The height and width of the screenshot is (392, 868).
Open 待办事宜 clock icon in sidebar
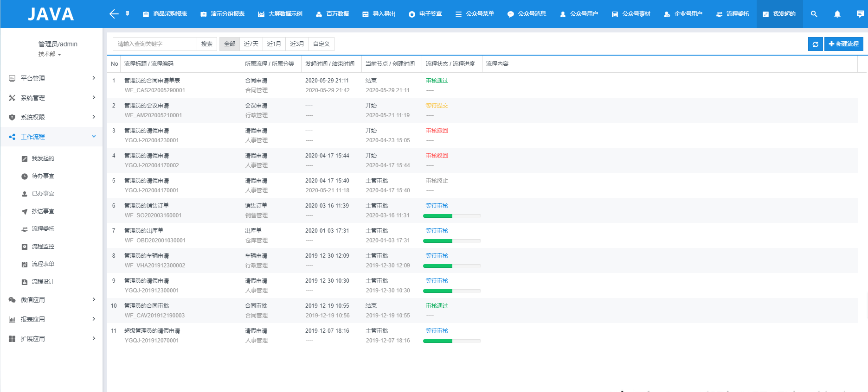click(x=25, y=176)
